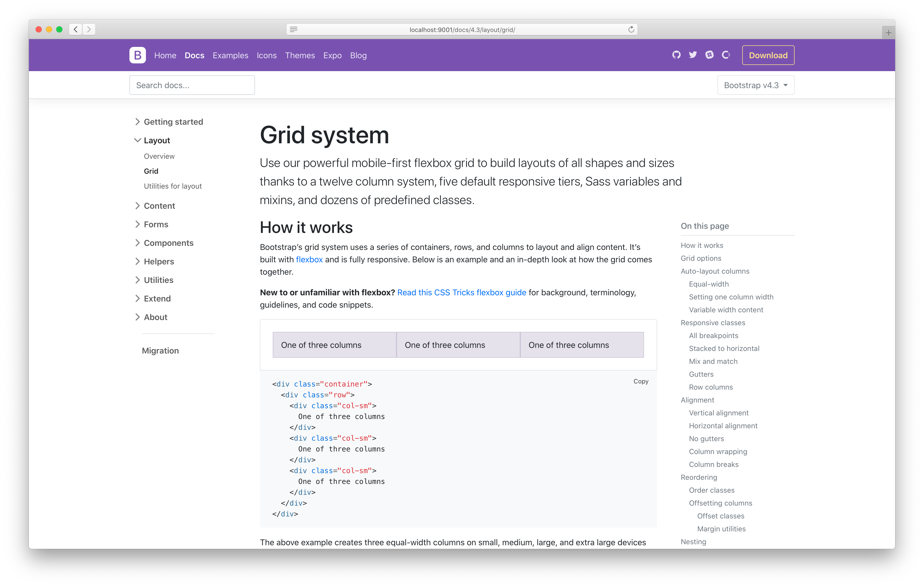Focus the Search docs input field
The height and width of the screenshot is (587, 924).
[192, 85]
